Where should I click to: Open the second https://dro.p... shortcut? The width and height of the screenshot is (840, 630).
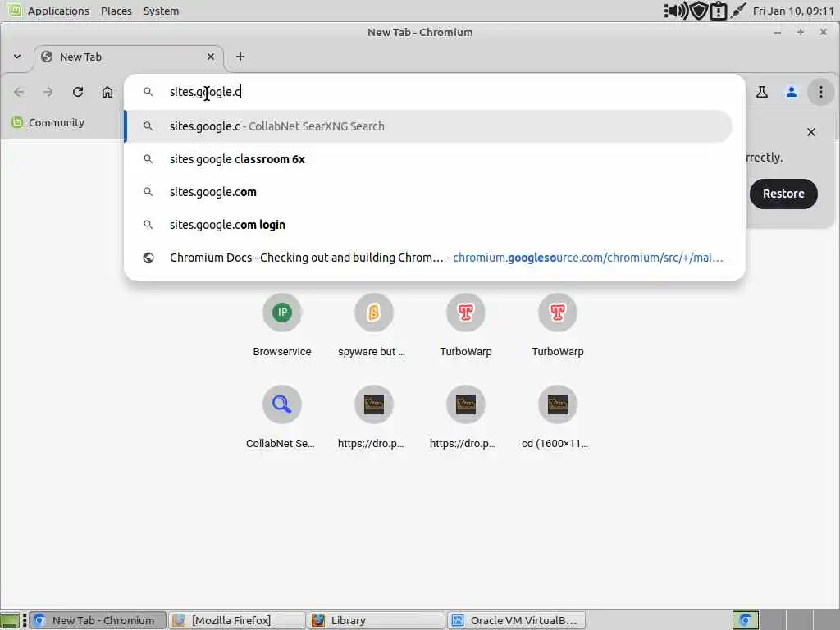pos(466,418)
